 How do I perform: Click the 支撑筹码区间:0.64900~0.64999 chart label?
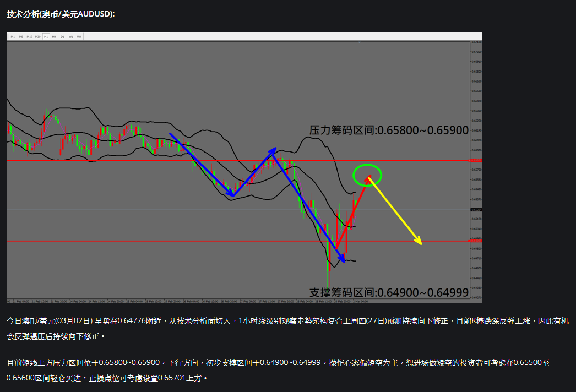tap(389, 292)
